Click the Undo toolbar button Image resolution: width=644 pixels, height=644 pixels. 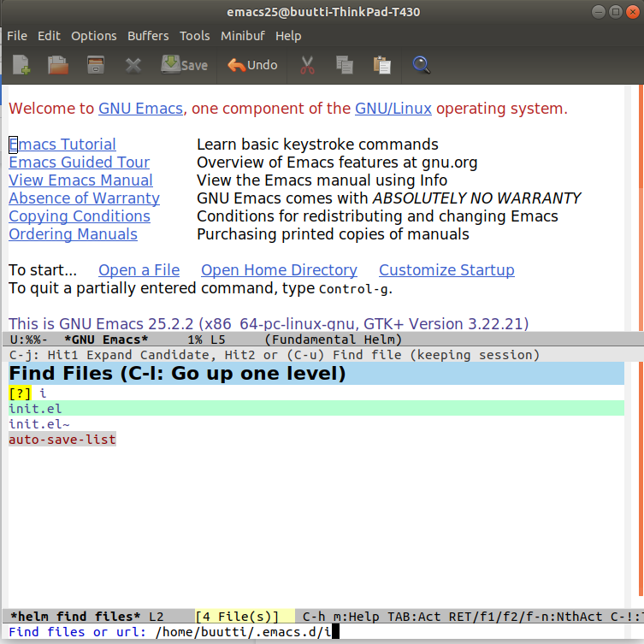tap(252, 65)
